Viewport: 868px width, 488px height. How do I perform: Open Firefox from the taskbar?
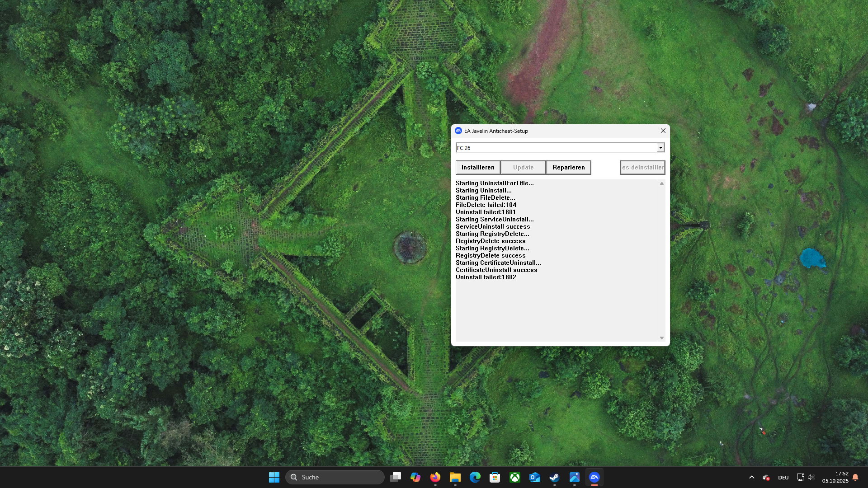[435, 477]
